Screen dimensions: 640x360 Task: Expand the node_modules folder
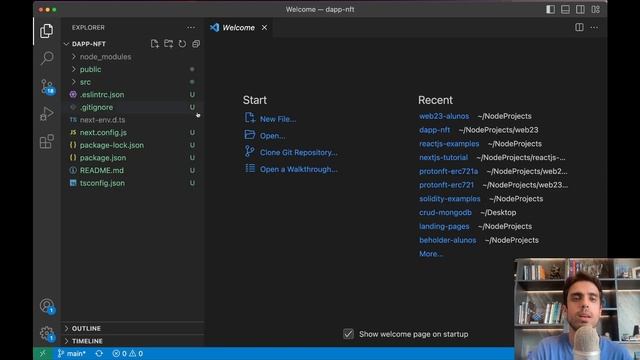click(105, 57)
